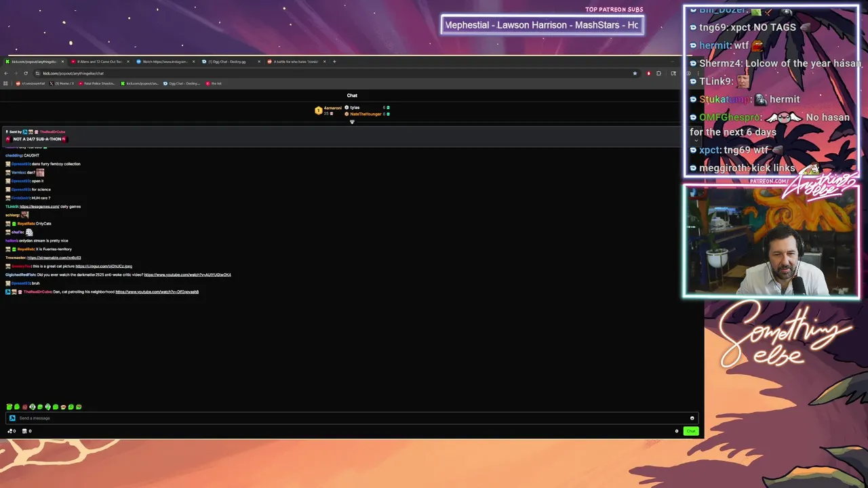868x488 pixels.
Task: Select the kick.com/popout/anythingelse tab
Action: [34, 62]
